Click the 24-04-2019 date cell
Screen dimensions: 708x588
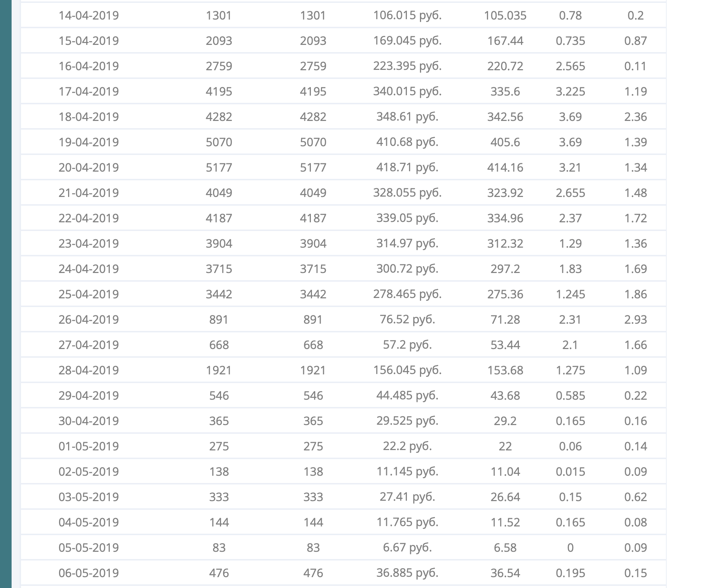click(89, 269)
